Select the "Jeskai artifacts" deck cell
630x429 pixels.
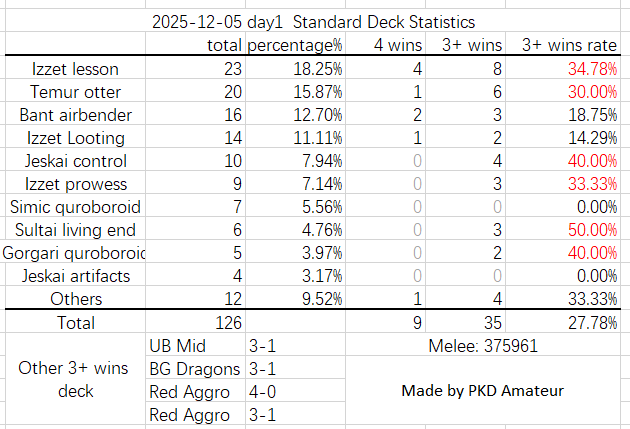(75, 276)
